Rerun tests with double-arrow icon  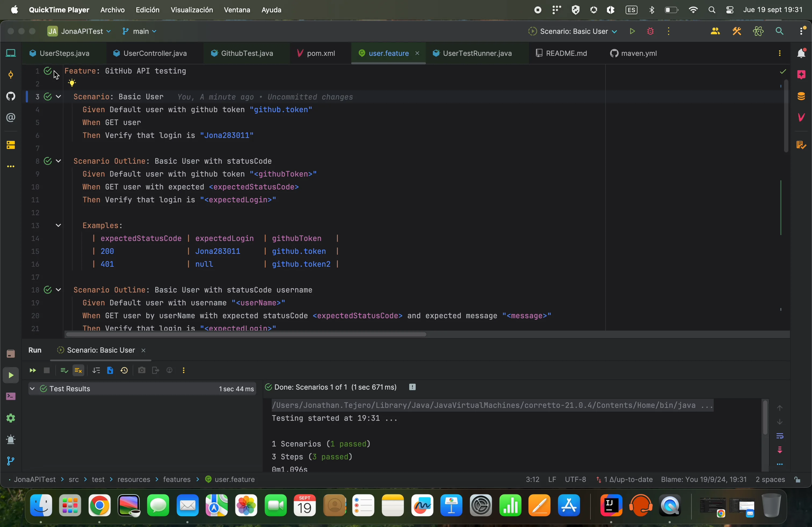click(x=32, y=371)
